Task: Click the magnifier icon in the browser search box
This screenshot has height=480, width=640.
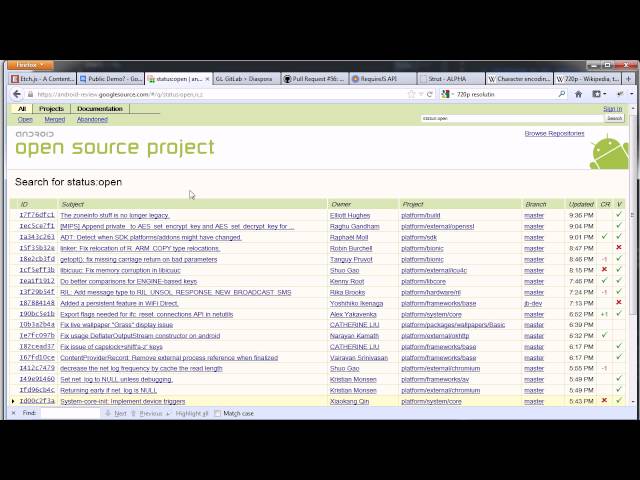Action: 562,94
